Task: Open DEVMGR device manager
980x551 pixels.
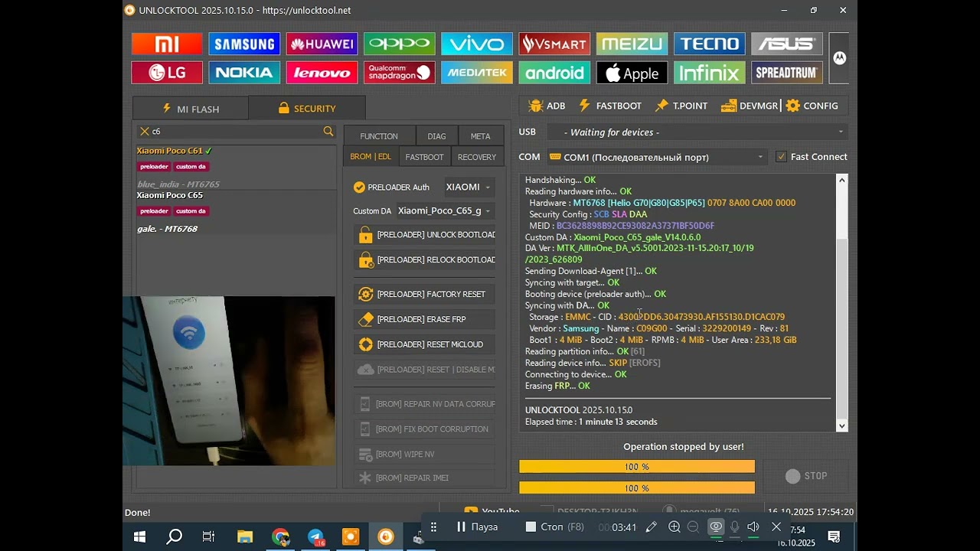Action: point(749,106)
